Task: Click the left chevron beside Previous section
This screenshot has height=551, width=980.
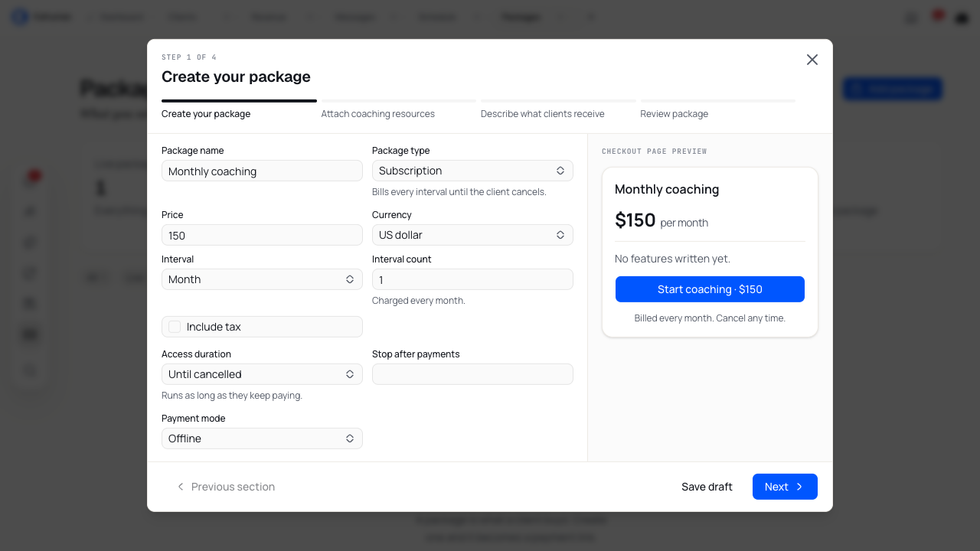Action: click(181, 487)
